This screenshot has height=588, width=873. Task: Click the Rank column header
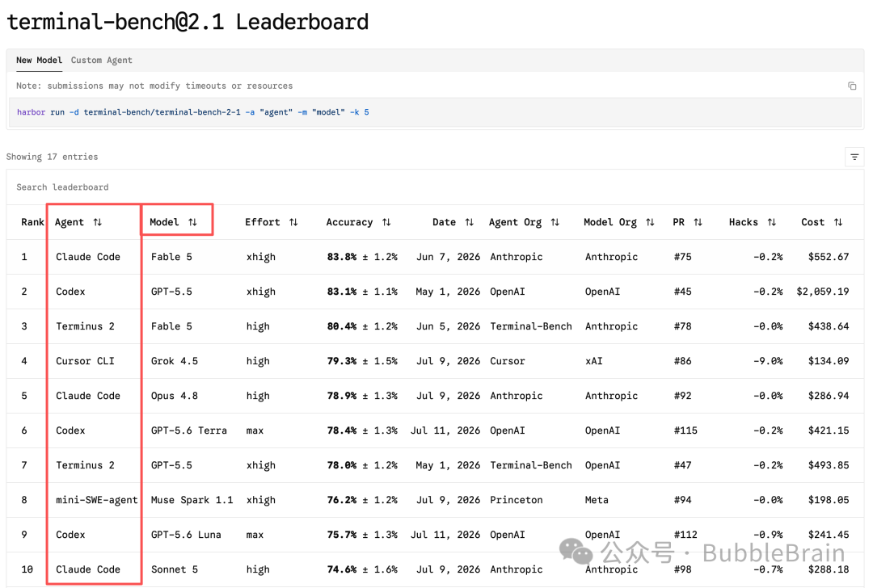click(x=32, y=222)
